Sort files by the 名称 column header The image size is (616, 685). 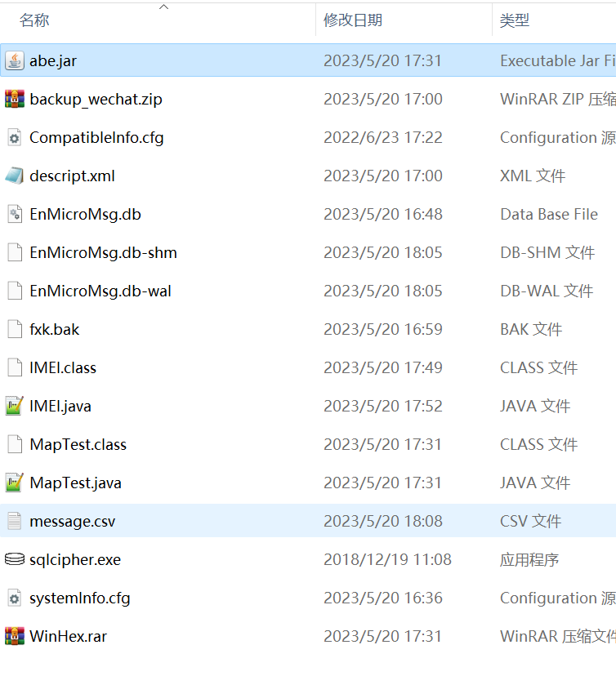pyautogui.click(x=34, y=20)
